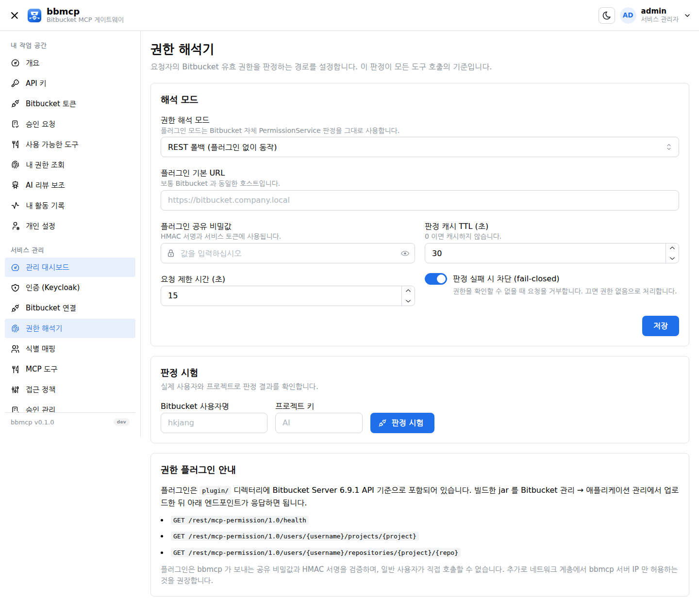Image resolution: width=699 pixels, height=616 pixels.
Task: Decrease 요청 제한 시간 with down arrow
Action: [x=408, y=301]
